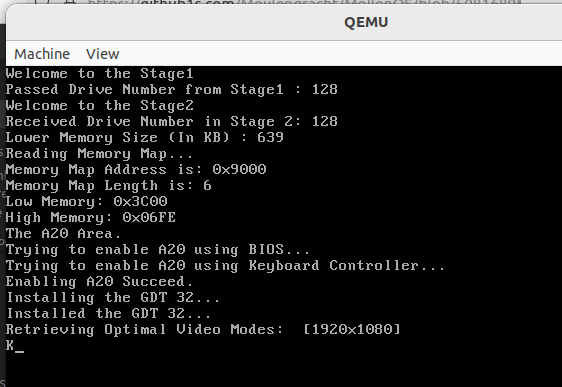Click the 'Welcome to the Stage2' line

[100, 105]
